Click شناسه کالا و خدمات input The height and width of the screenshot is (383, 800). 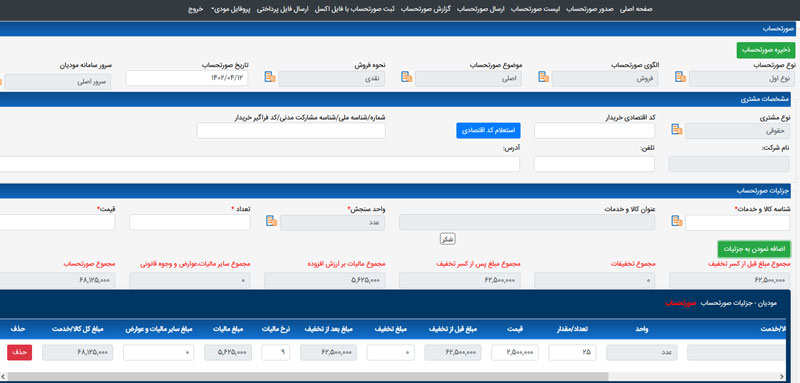[x=737, y=223]
